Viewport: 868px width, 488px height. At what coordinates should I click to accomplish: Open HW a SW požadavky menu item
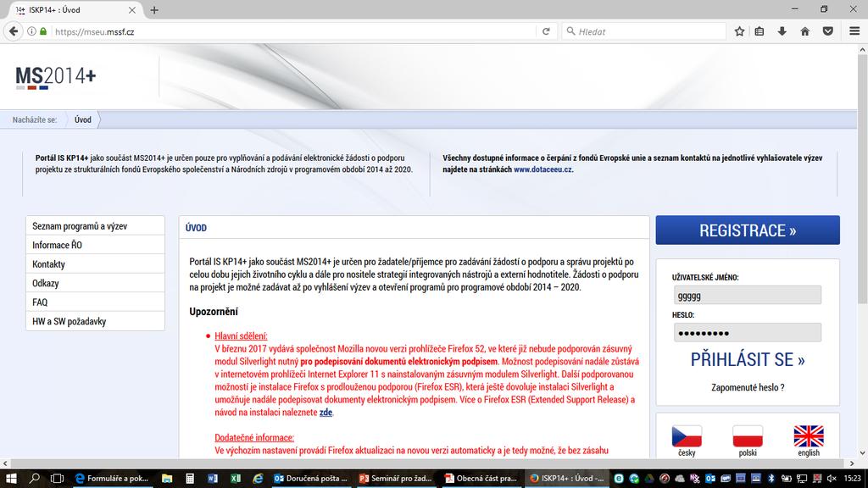(95, 321)
